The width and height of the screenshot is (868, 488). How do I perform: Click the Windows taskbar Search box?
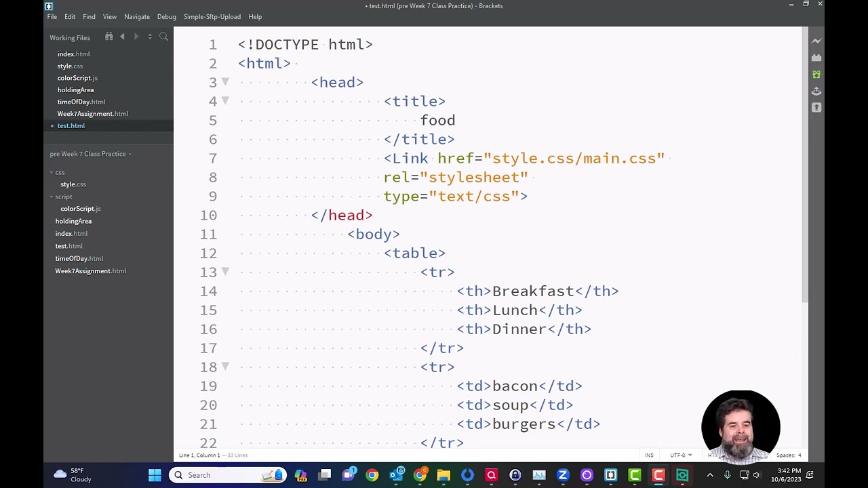228,475
